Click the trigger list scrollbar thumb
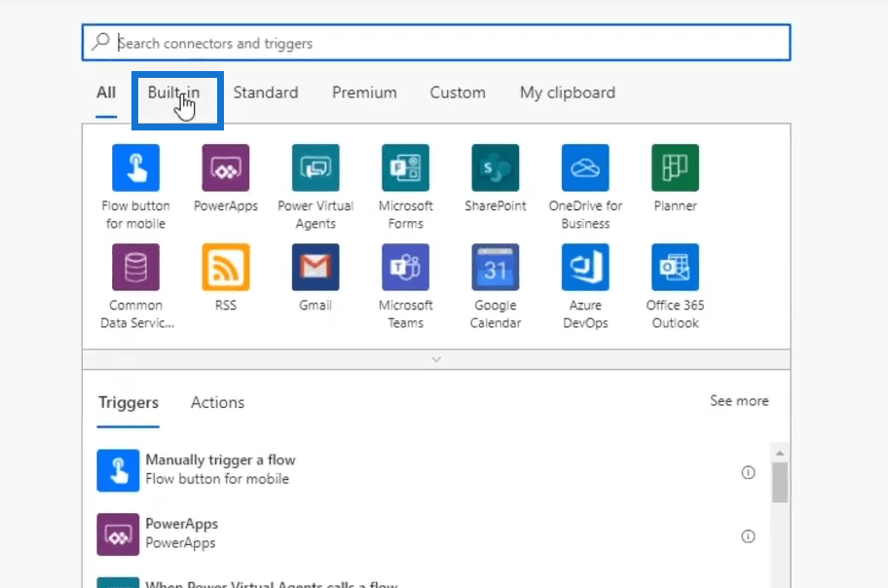Image resolution: width=888 pixels, height=588 pixels. (780, 482)
